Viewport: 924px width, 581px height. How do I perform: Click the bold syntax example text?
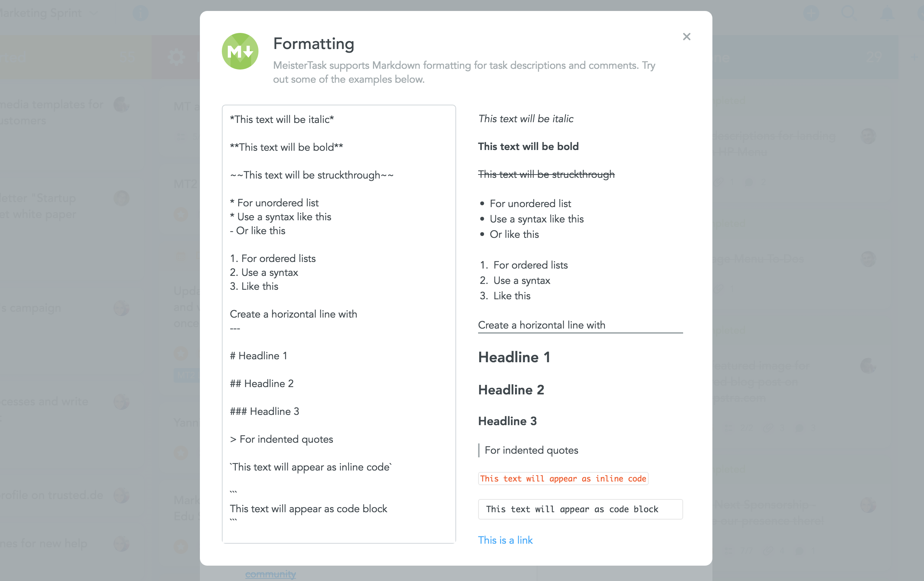[x=286, y=146]
